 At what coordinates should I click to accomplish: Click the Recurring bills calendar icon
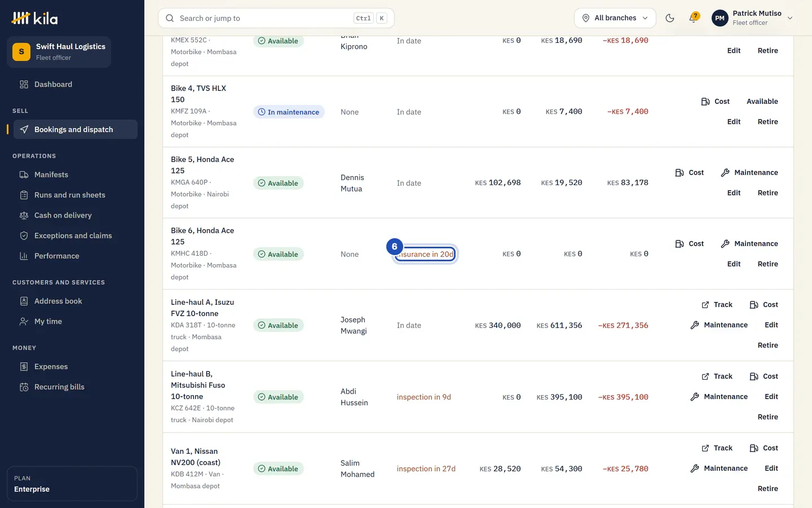pos(24,387)
